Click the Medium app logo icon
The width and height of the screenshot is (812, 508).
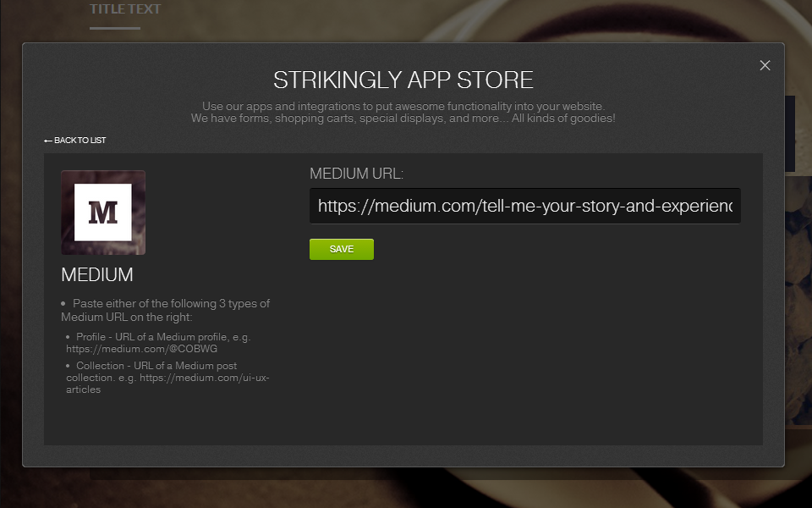(x=103, y=213)
